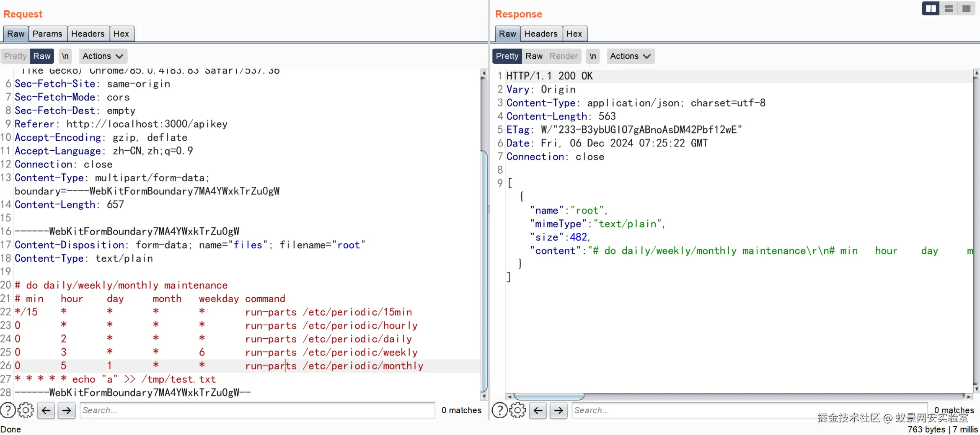Viewport: 980px width, 435px height.
Task: Click the run-parts /etc/periodic/15min line
Action: (328, 312)
